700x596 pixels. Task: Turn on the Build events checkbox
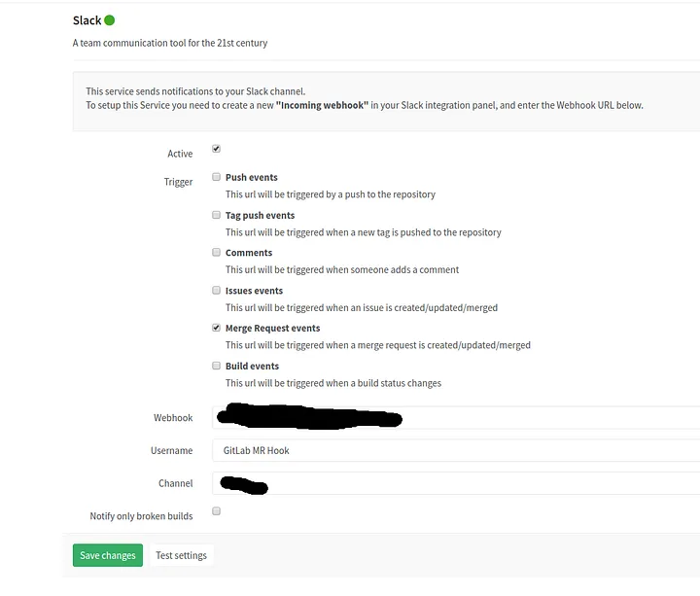[216, 366]
